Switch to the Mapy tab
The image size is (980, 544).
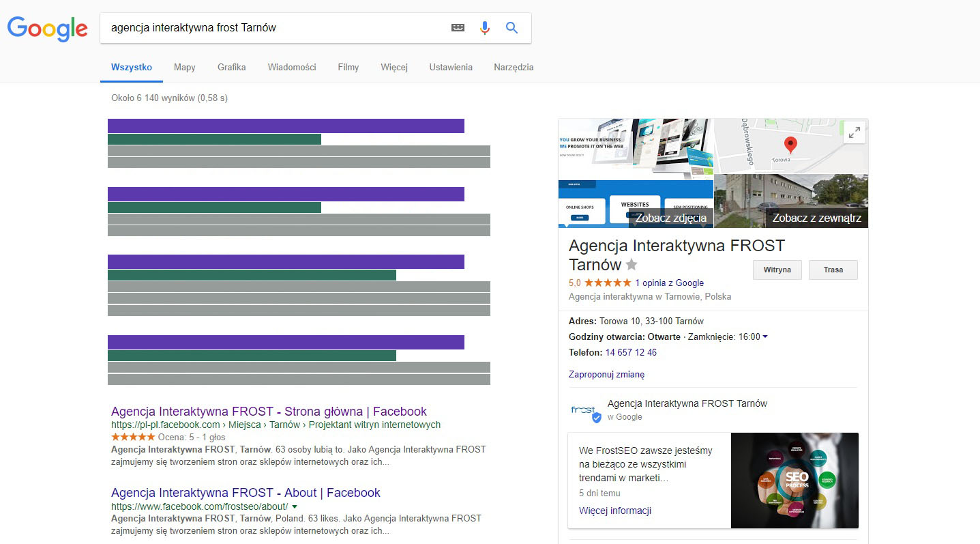point(185,68)
